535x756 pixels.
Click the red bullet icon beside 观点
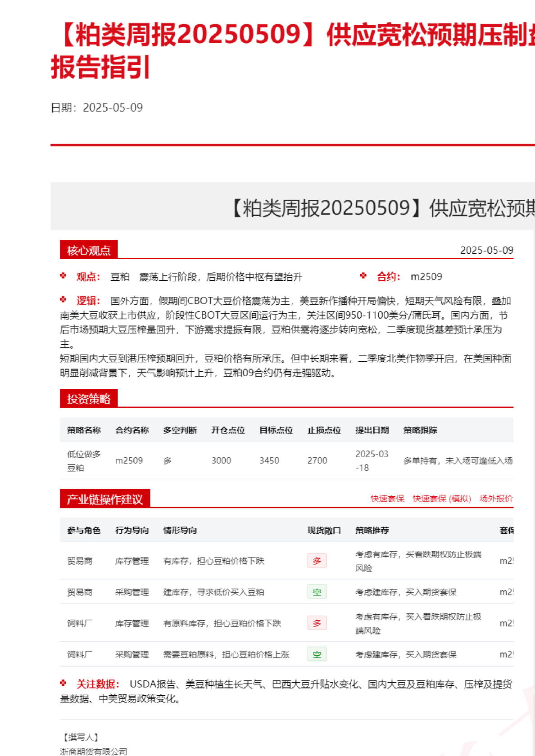pyautogui.click(x=63, y=276)
